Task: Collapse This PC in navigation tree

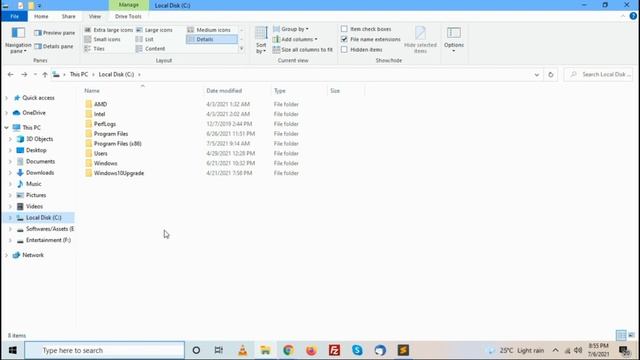Action: click(x=7, y=128)
